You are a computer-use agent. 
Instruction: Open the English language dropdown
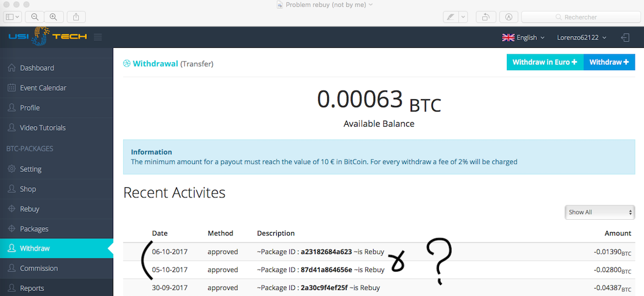(523, 37)
